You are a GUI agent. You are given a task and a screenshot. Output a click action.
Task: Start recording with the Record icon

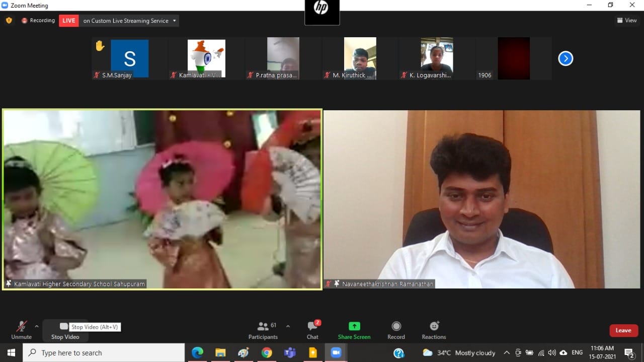pos(396,326)
